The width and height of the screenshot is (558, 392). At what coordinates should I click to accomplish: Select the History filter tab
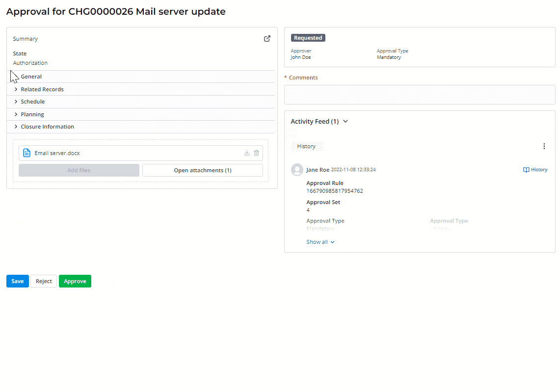(306, 146)
